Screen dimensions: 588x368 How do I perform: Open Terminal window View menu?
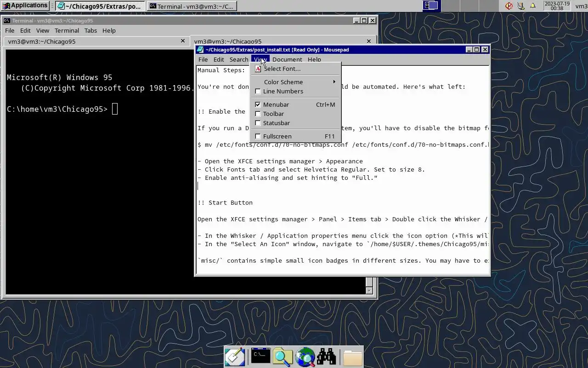click(43, 30)
